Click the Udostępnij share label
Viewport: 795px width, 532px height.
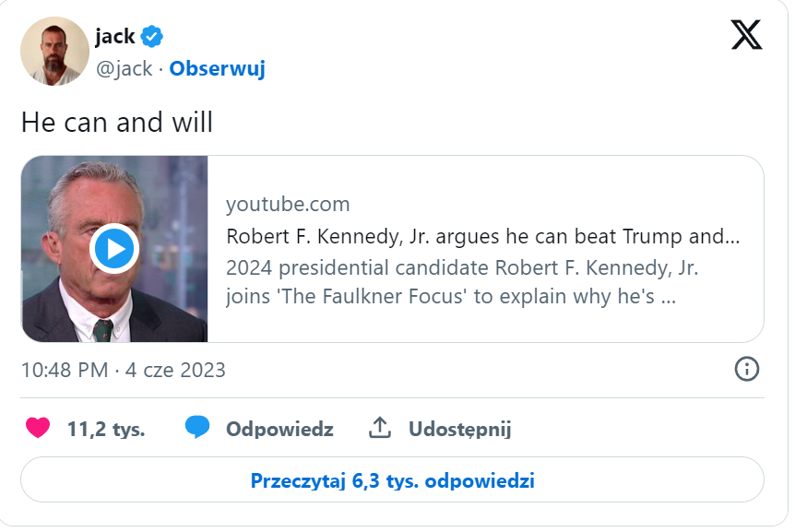[460, 429]
